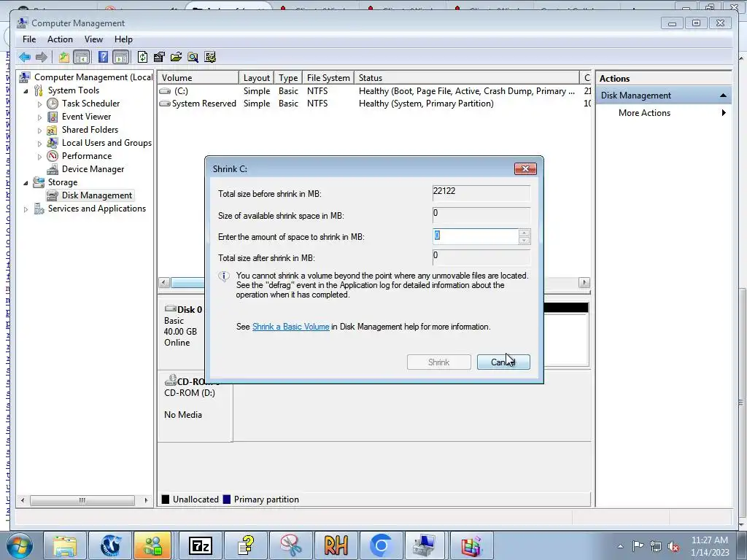Collapse the Storage tree node
Image resolution: width=747 pixels, height=560 pixels.
[26, 182]
